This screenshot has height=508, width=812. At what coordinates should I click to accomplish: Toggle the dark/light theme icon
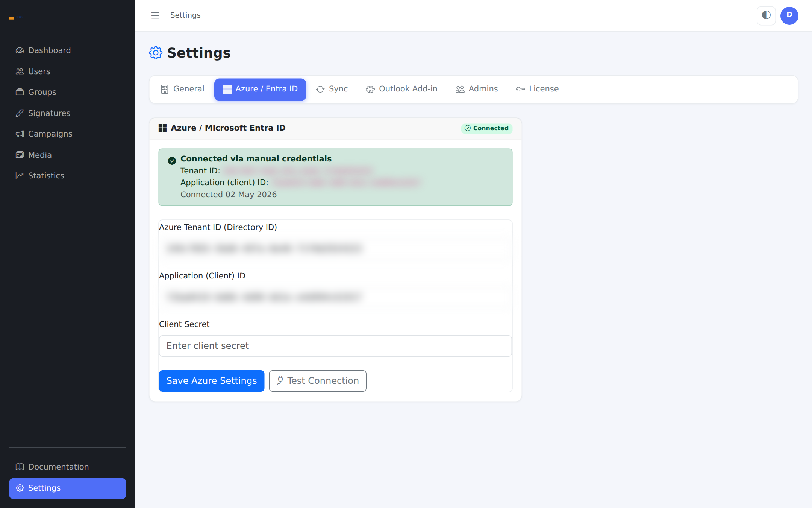pyautogui.click(x=766, y=15)
